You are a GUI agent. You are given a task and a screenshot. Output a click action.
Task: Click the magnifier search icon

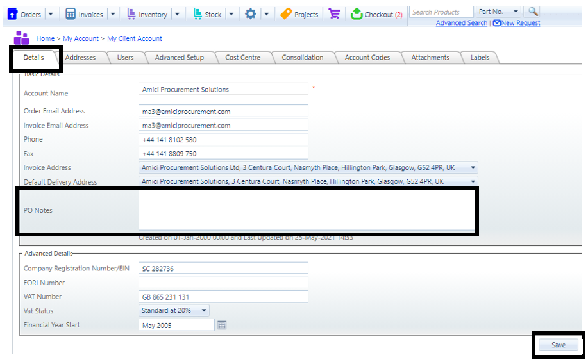(x=533, y=12)
